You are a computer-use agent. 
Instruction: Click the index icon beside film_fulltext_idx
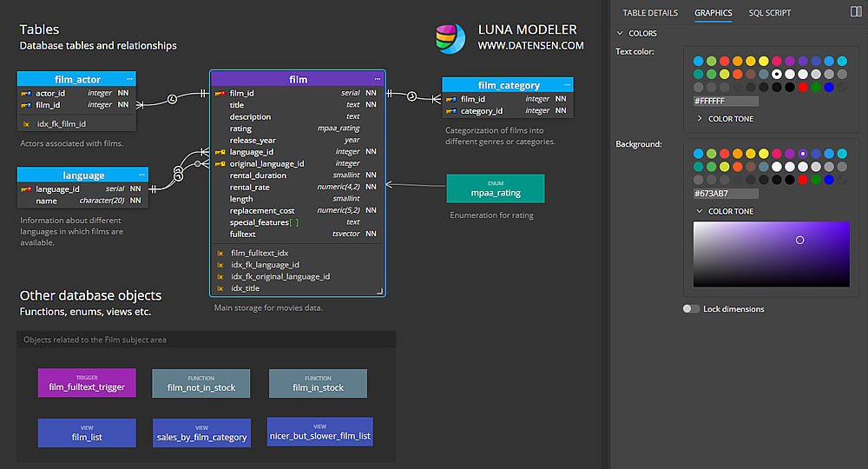coord(220,253)
